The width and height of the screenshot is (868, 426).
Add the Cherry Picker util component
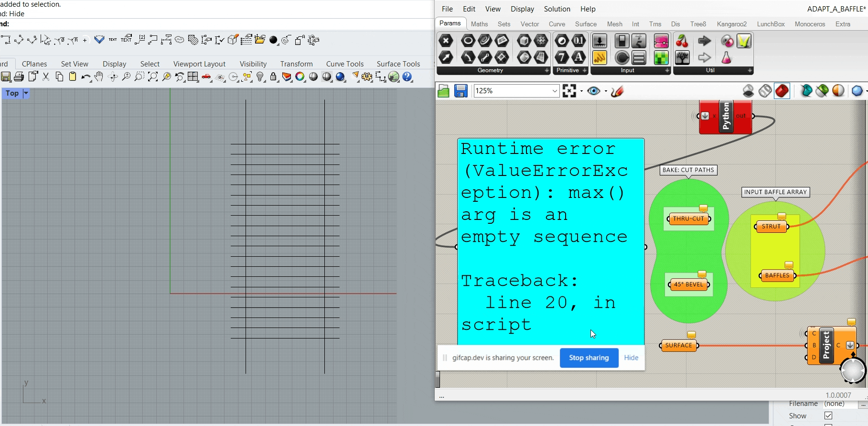coord(682,41)
